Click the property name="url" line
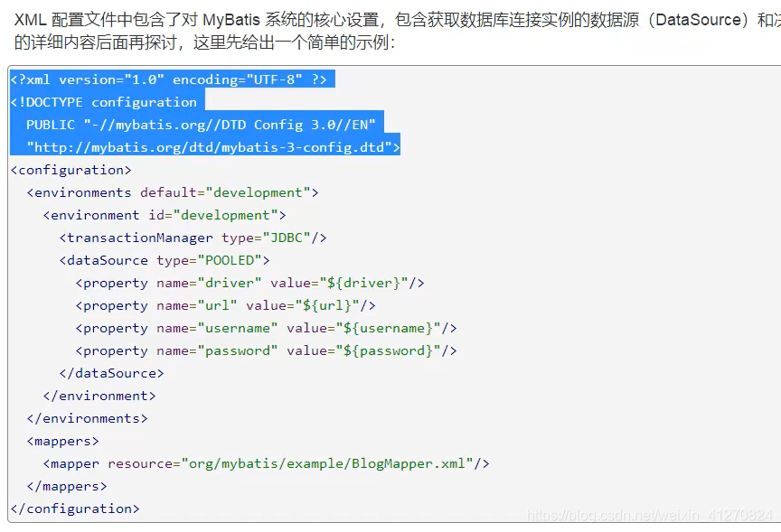The height and width of the screenshot is (532, 781). click(x=226, y=305)
